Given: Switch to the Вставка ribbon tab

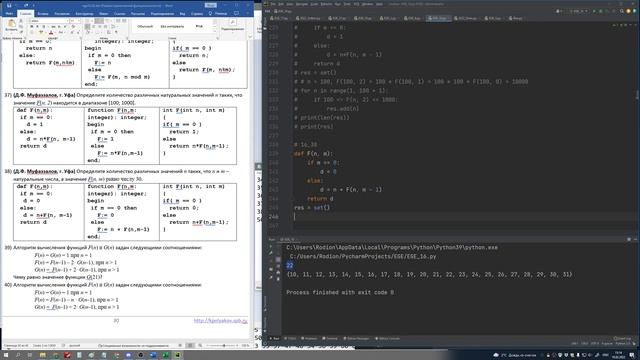Looking at the screenshot, I should (43, 13).
